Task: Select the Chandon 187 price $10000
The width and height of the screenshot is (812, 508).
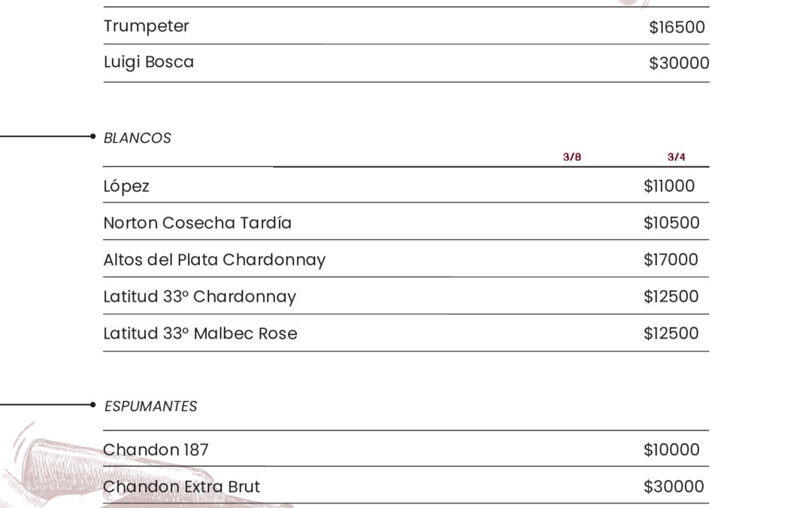Action: [x=671, y=450]
